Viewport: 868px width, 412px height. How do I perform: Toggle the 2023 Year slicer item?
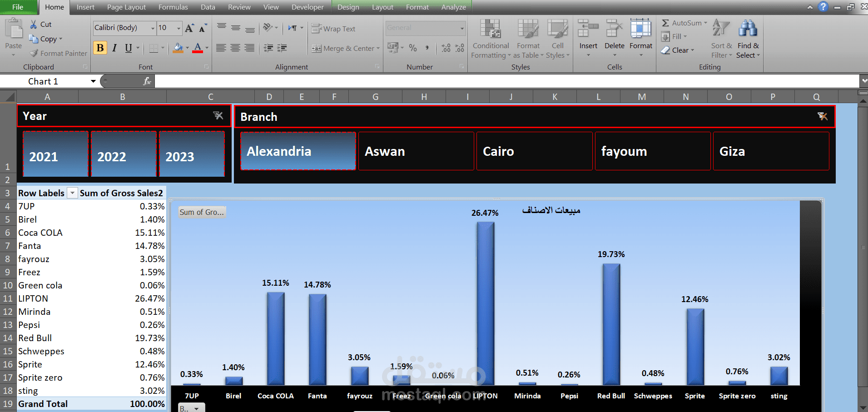[192, 154]
